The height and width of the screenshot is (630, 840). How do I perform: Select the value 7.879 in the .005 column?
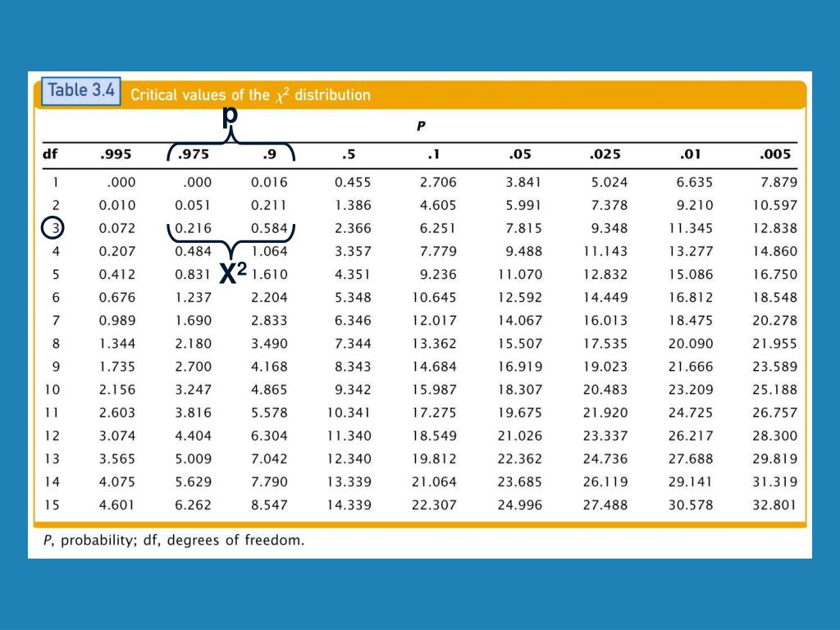779,183
